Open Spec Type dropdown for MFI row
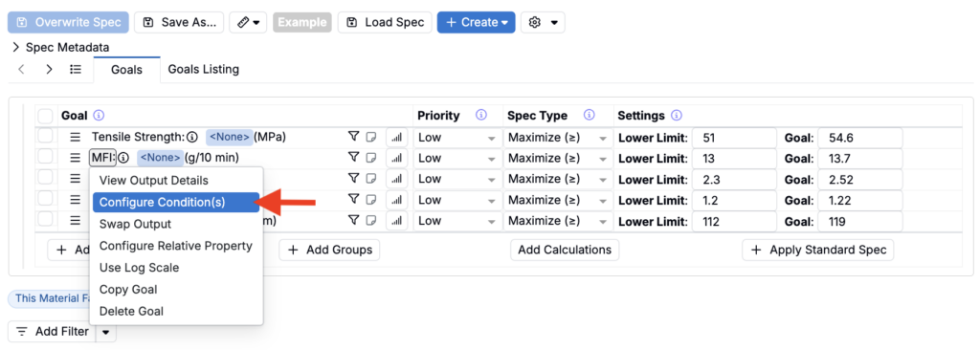The width and height of the screenshot is (980, 350). (558, 158)
